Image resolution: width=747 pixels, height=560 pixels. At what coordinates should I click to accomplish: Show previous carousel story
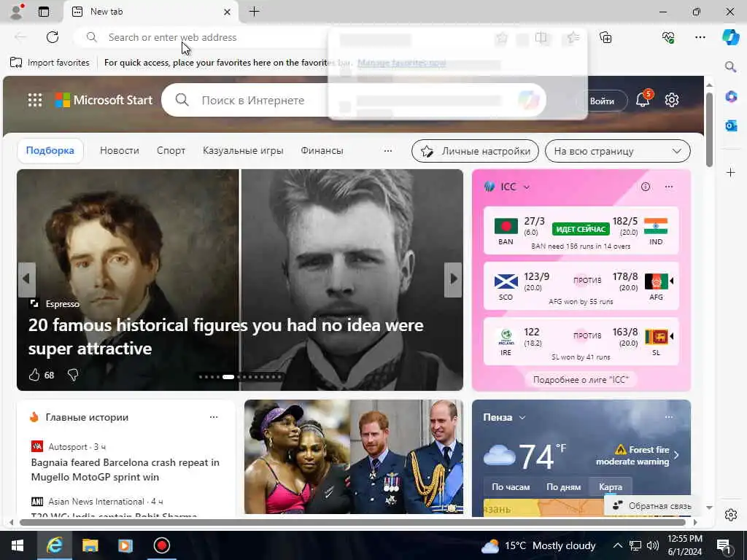click(x=27, y=279)
